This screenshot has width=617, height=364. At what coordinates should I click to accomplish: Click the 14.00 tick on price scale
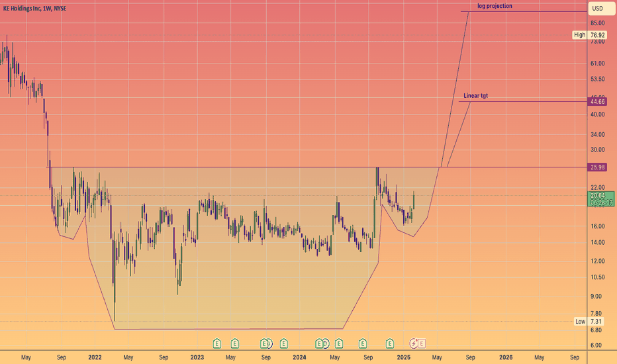(597, 242)
